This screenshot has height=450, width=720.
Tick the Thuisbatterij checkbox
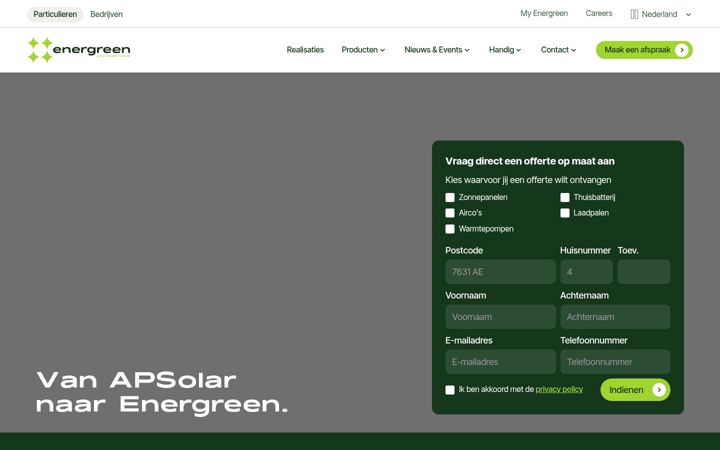[565, 197]
